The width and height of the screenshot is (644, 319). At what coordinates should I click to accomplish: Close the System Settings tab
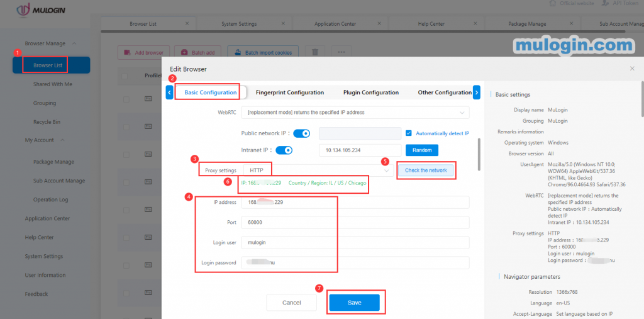[284, 23]
